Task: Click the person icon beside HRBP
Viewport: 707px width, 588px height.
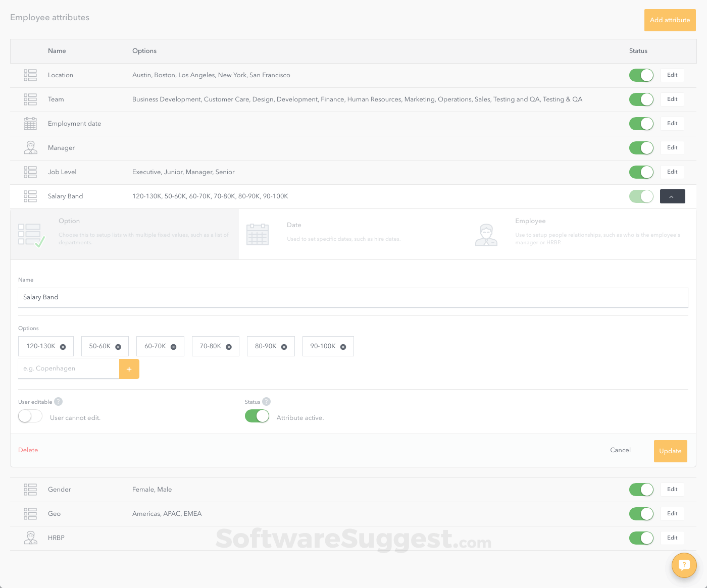Action: [x=30, y=538]
